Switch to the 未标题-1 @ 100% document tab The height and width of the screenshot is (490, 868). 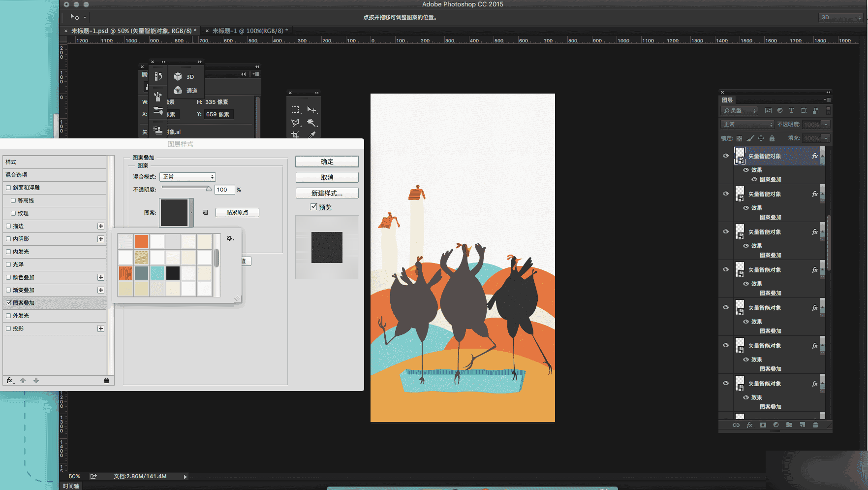[x=249, y=31]
